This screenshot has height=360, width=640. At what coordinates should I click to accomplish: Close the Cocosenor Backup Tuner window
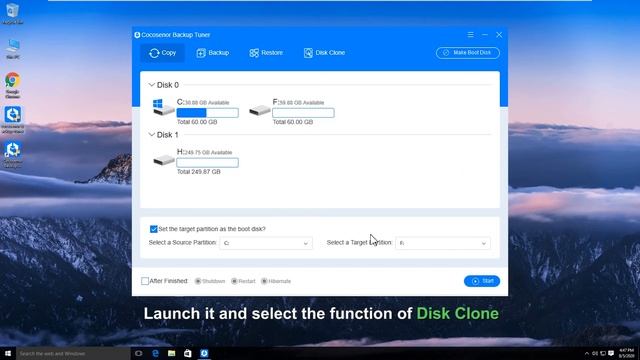(x=499, y=35)
